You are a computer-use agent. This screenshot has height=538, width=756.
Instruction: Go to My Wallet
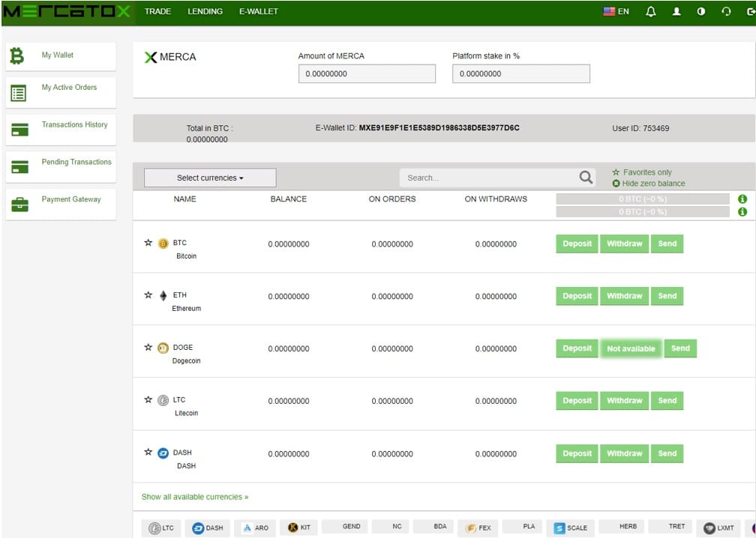click(x=61, y=56)
